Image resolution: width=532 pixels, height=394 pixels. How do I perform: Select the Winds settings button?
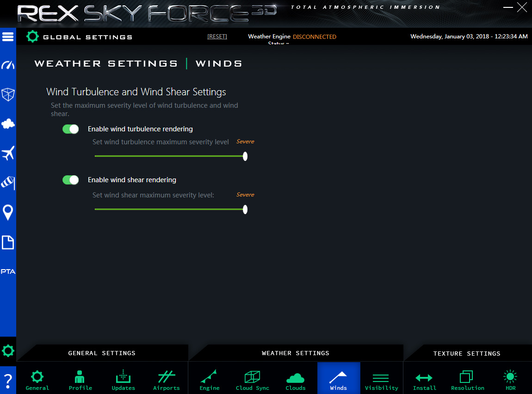point(339,378)
